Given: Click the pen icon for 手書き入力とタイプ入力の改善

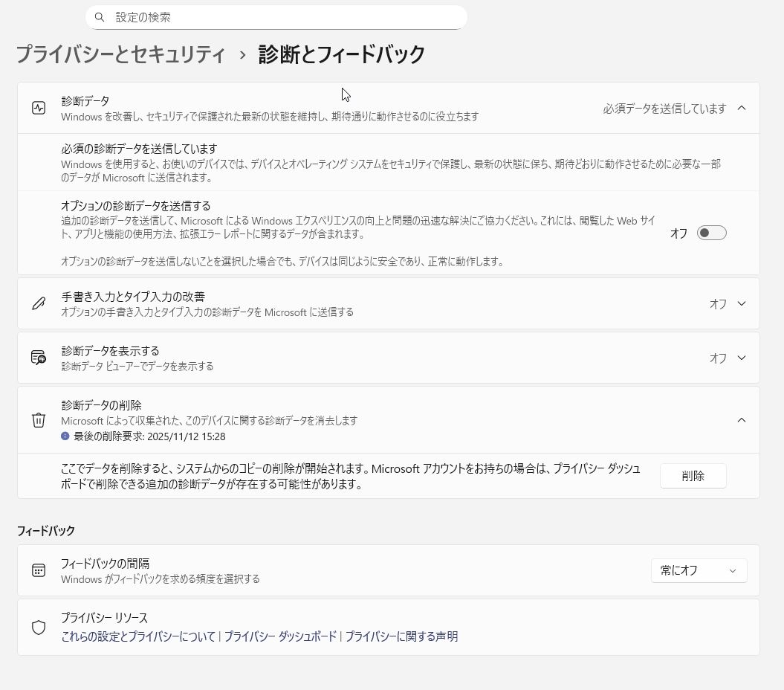Looking at the screenshot, I should 39,303.
